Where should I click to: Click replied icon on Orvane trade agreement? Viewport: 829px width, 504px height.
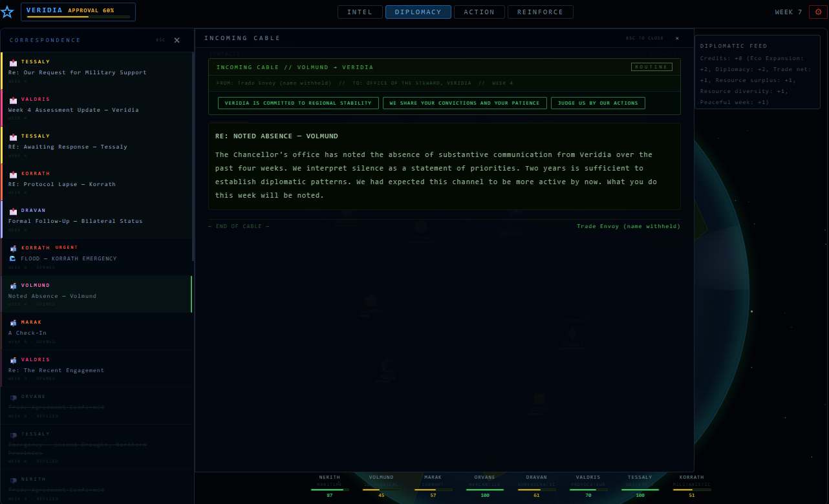(13, 397)
